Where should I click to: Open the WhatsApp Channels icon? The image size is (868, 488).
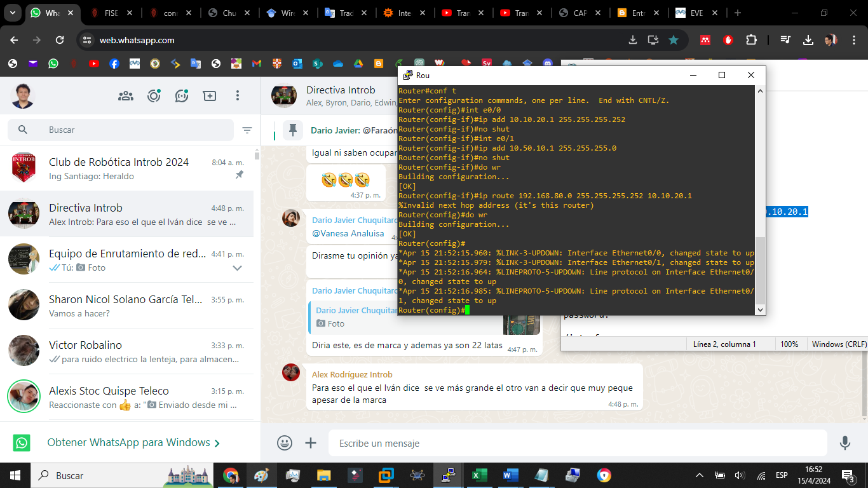pyautogui.click(x=182, y=96)
